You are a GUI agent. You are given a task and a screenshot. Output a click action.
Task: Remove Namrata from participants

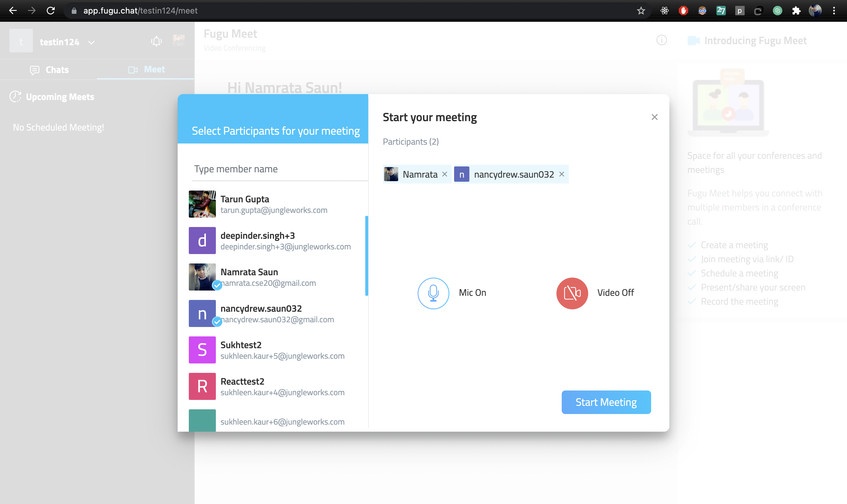coord(445,174)
